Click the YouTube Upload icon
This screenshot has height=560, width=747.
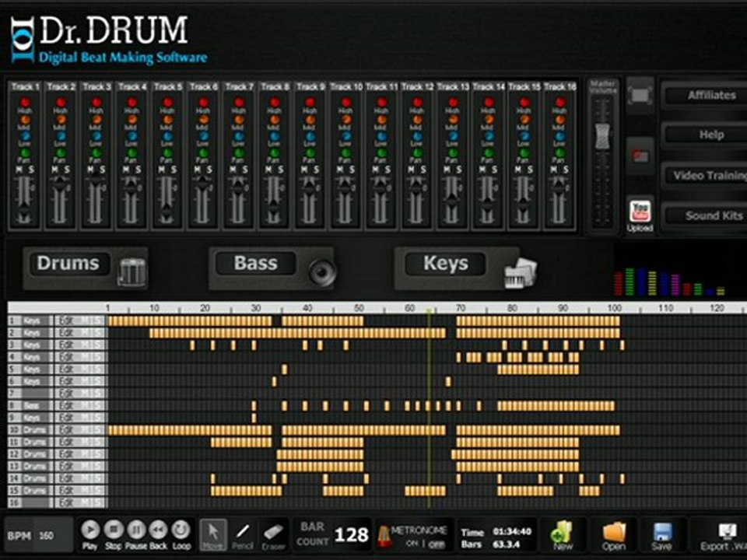coord(640,212)
